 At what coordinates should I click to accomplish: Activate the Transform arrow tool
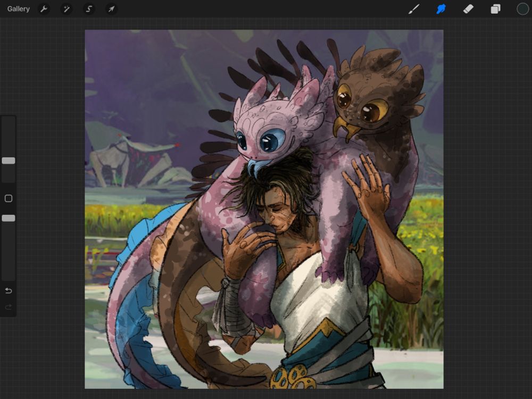[111, 9]
